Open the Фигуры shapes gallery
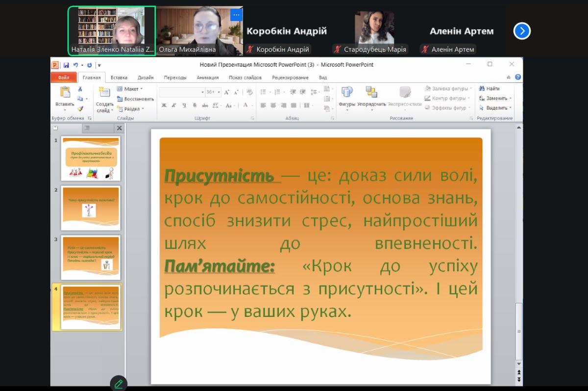Image resolution: width=588 pixels, height=391 pixels. click(x=347, y=95)
